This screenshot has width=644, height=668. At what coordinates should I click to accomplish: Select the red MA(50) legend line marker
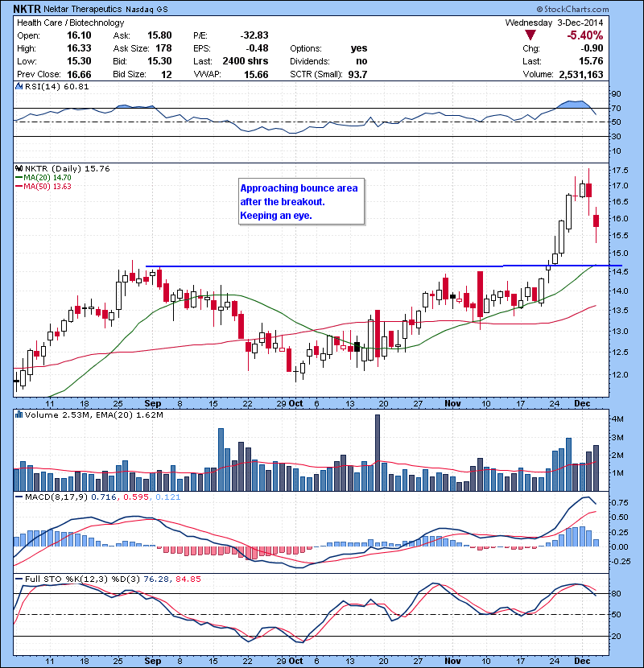pyautogui.click(x=19, y=187)
